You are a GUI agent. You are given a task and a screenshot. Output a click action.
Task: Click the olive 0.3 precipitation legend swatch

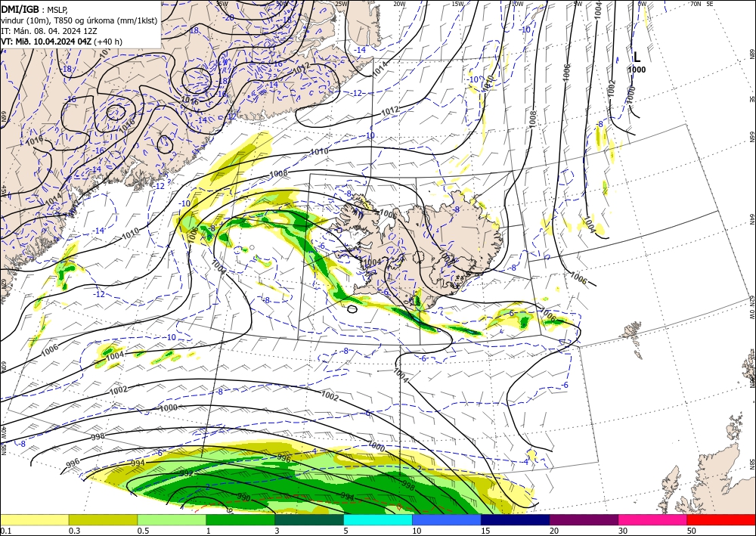[103, 519]
